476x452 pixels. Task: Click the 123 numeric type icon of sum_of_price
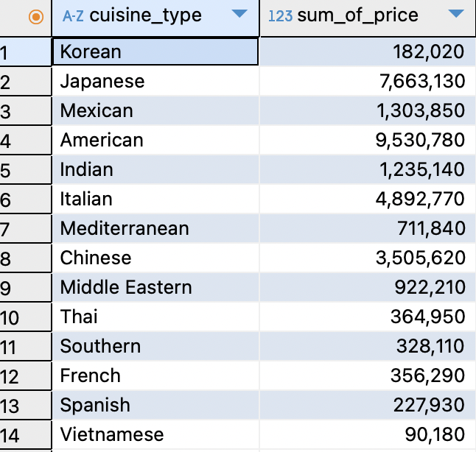281,16
